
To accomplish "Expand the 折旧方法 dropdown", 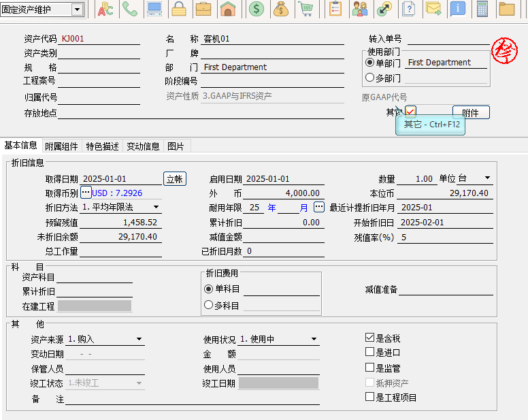I will pos(156,207).
